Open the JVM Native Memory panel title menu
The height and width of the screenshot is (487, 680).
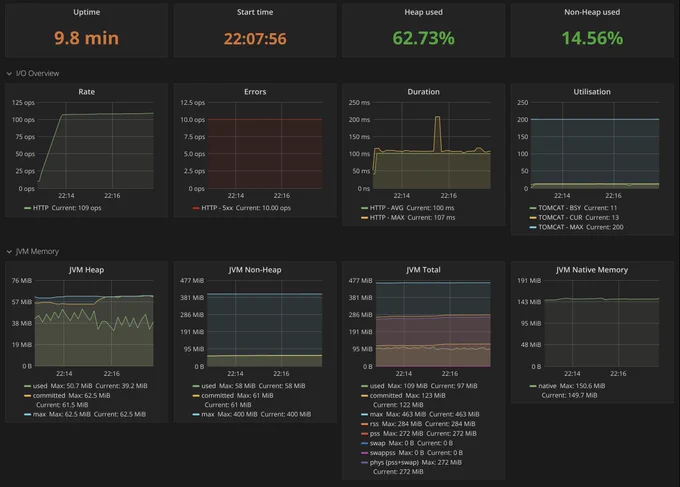pyautogui.click(x=592, y=270)
